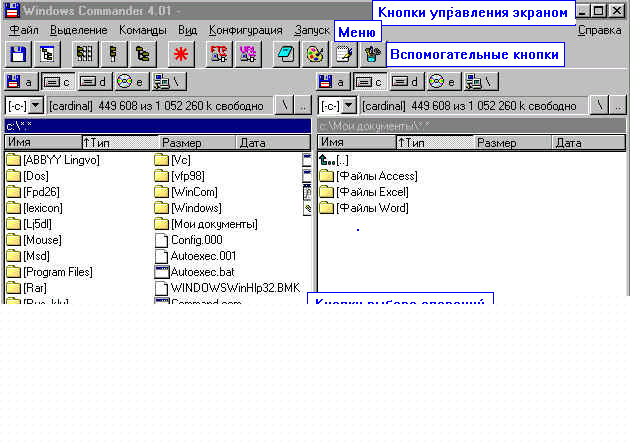The width and height of the screenshot is (630, 443).
Task: Select the [Файлы Excel] folder in right panel
Action: tap(372, 192)
